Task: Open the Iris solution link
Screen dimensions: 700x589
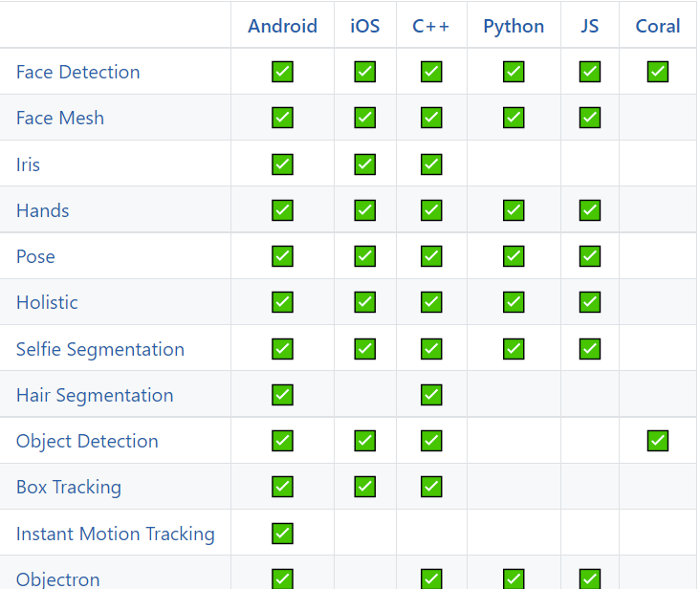Action: click(x=28, y=164)
